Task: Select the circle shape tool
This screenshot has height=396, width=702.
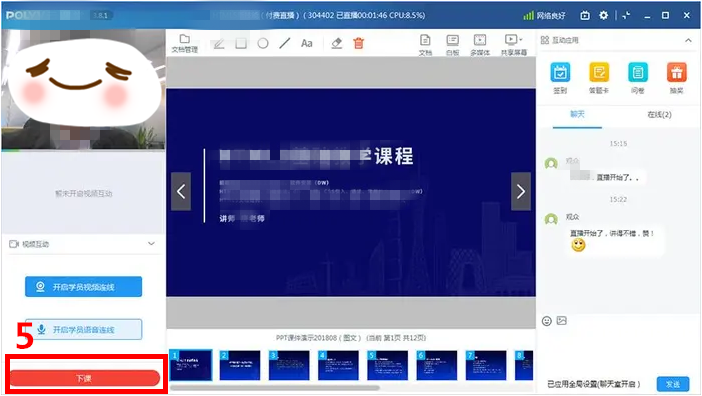Action: tap(263, 43)
